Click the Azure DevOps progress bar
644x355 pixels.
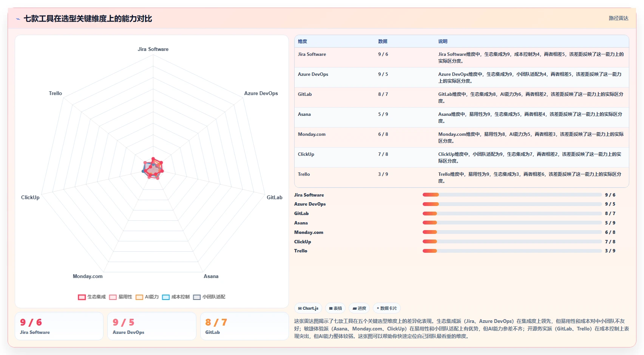point(512,204)
